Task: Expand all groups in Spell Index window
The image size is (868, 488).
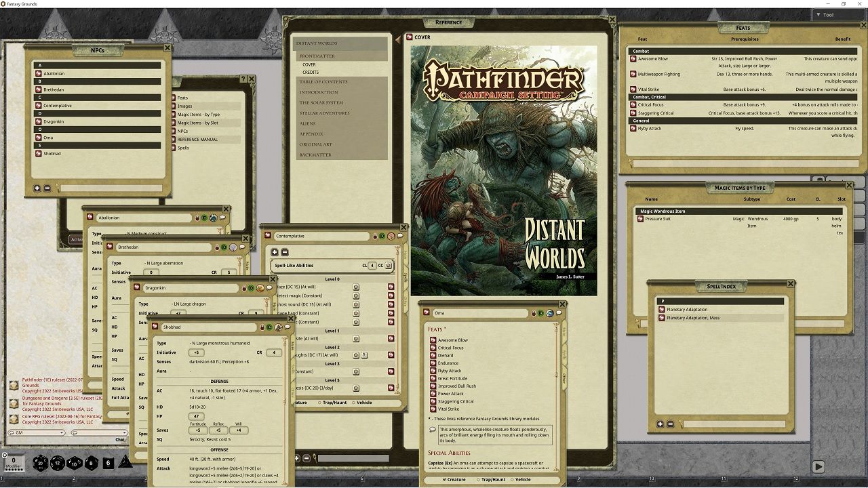Action: click(x=660, y=424)
